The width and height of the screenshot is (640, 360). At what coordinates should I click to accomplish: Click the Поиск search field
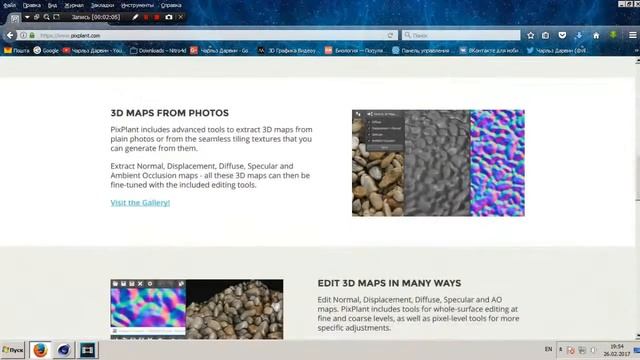point(461,36)
